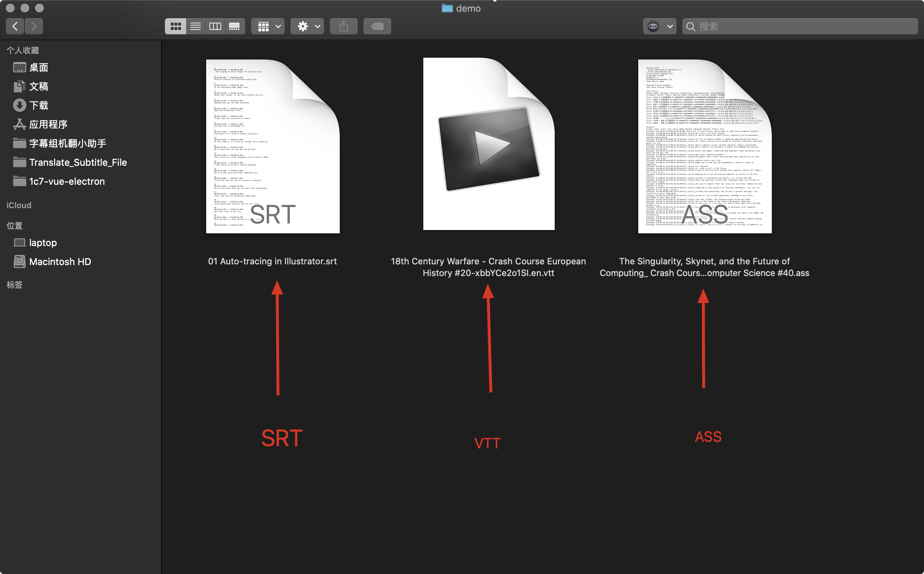924x574 pixels.
Task: Select Translate_Subtitle_File sidebar folder
Action: 78,162
